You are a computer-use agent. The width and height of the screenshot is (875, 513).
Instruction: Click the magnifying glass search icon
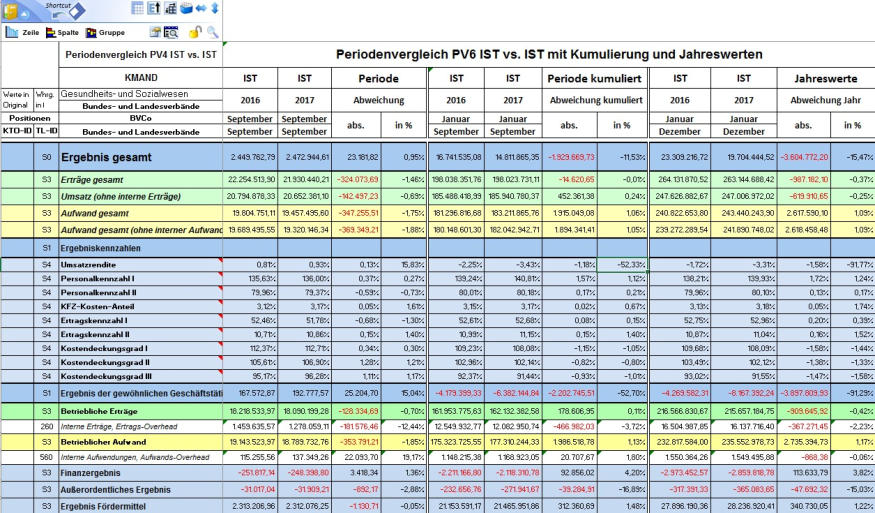click(x=212, y=33)
